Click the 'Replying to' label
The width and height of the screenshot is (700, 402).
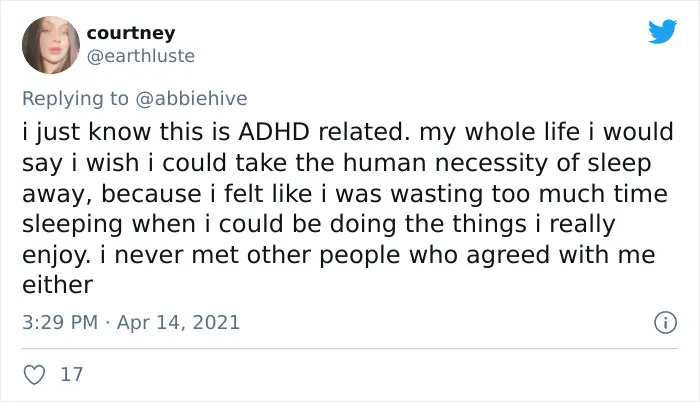coord(75,99)
